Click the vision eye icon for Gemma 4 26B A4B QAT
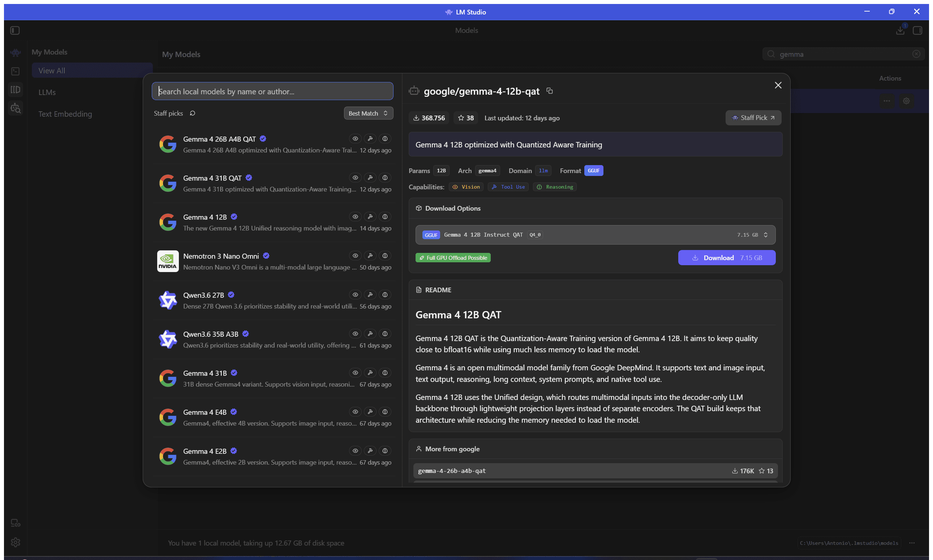933x560 pixels. [355, 138]
